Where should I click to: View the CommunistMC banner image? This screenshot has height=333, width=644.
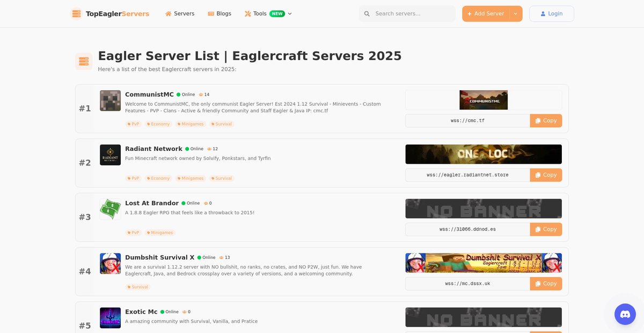tap(484, 100)
